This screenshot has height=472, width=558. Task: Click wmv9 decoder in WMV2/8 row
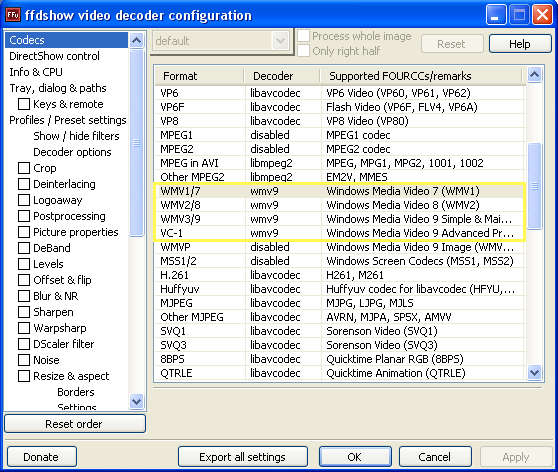264,205
